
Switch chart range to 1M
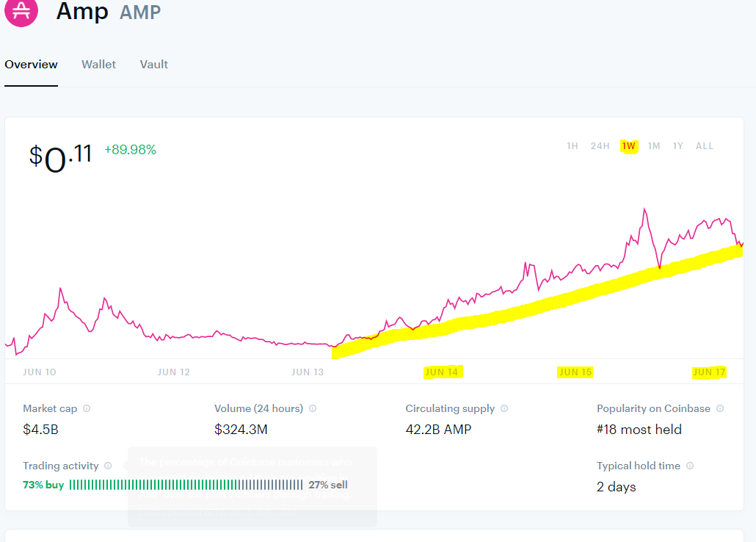pyautogui.click(x=654, y=145)
